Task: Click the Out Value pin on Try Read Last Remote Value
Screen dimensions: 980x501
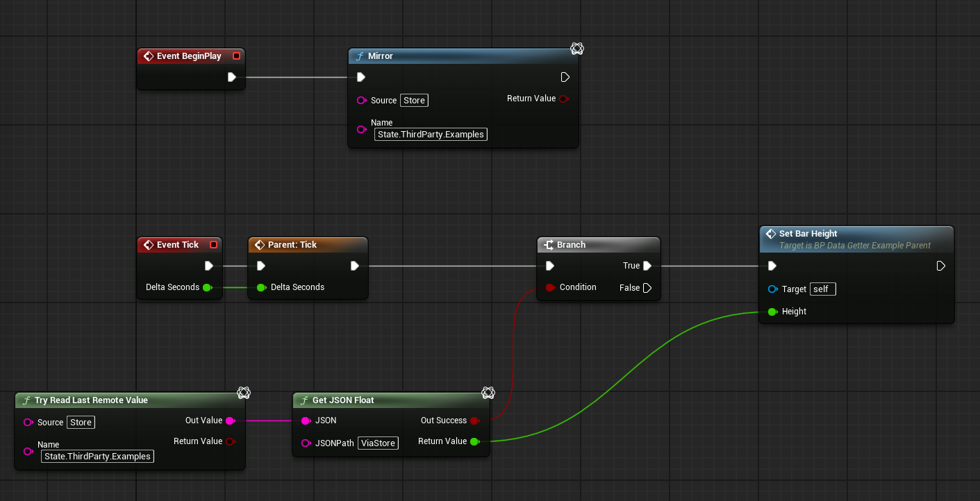Action: tap(230, 421)
